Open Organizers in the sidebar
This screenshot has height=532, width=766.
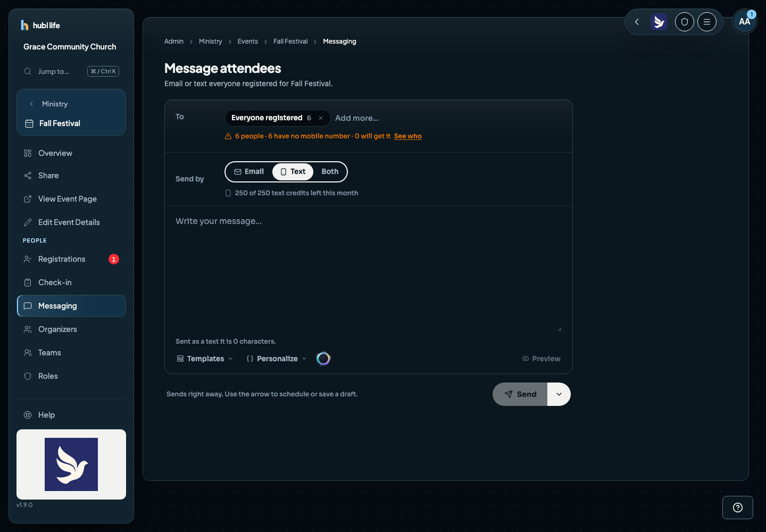[x=71, y=329]
